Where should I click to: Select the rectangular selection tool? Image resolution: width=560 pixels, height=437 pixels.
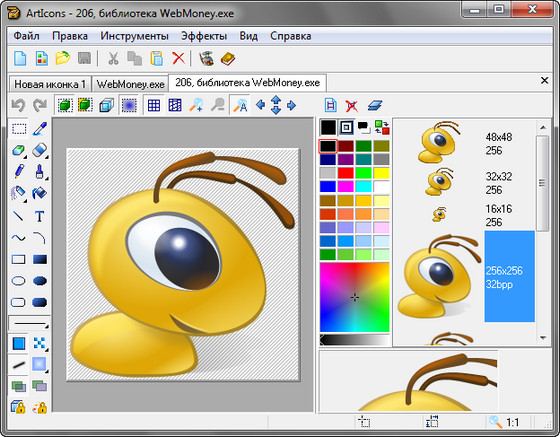pyautogui.click(x=19, y=129)
